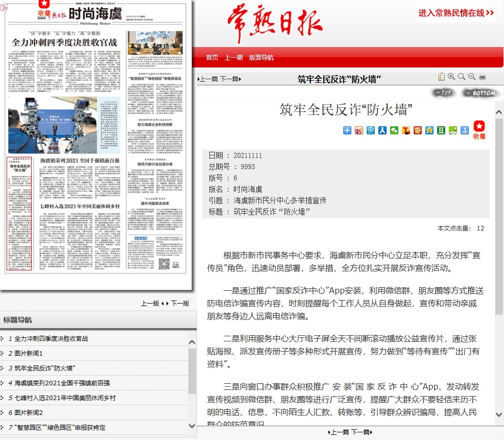Share article to Tencent Weibo

coord(371,130)
